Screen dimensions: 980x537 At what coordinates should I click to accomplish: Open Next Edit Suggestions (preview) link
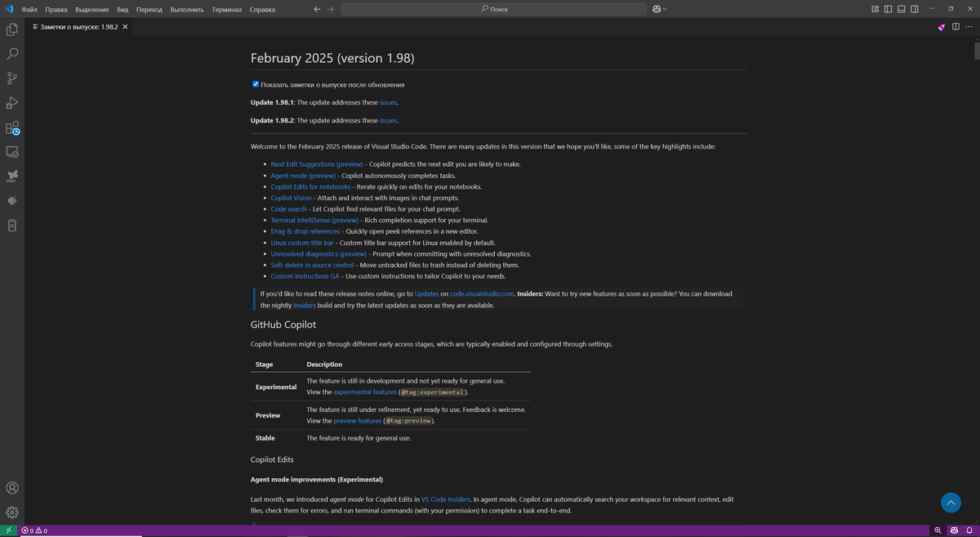pyautogui.click(x=317, y=164)
